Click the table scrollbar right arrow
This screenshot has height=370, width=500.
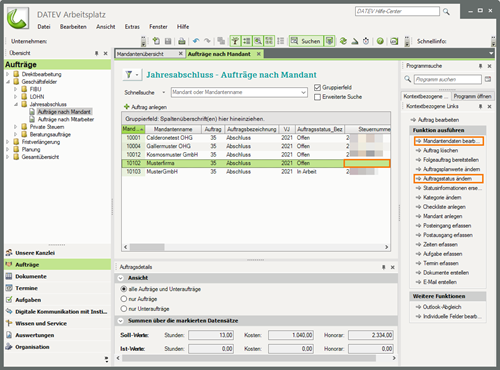click(x=386, y=247)
